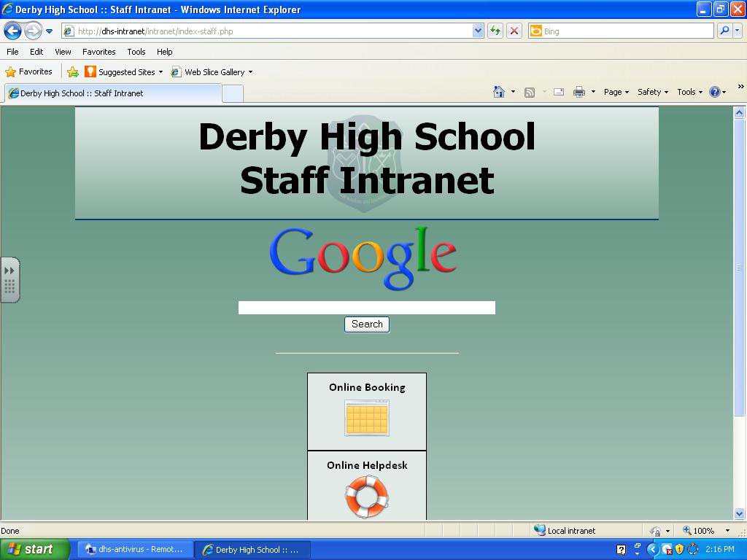The height and width of the screenshot is (560, 747).
Task: Expand the privacy lock dropdown in status bar
Action: [667, 531]
